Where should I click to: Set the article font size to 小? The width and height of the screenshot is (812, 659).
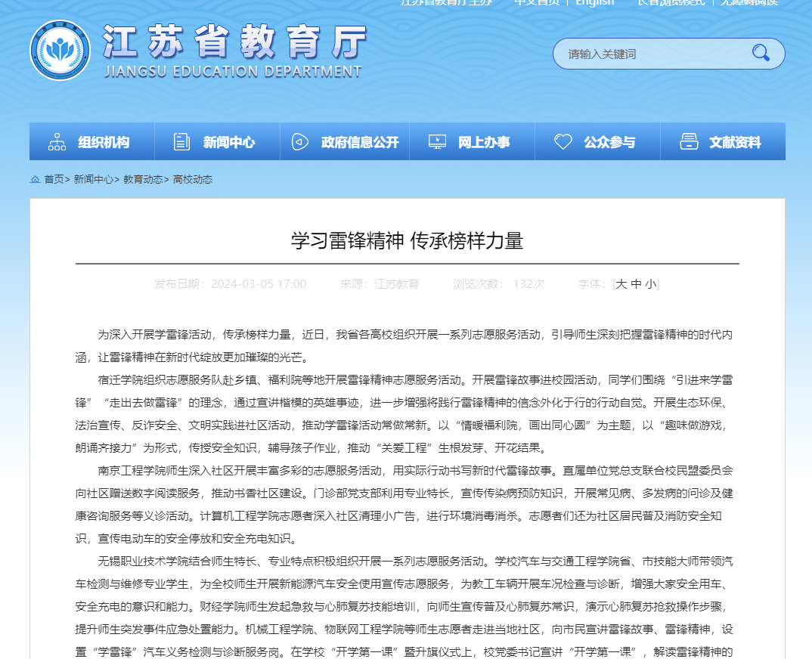click(650, 284)
